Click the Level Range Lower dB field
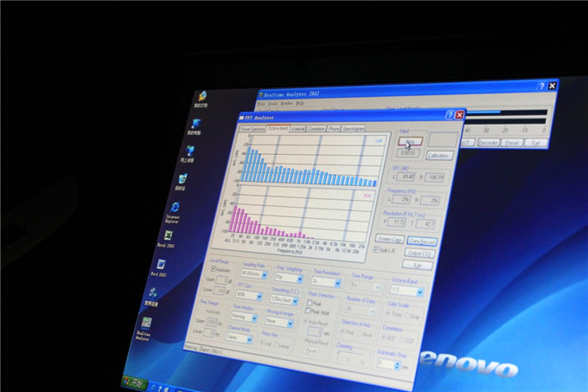 click(219, 291)
